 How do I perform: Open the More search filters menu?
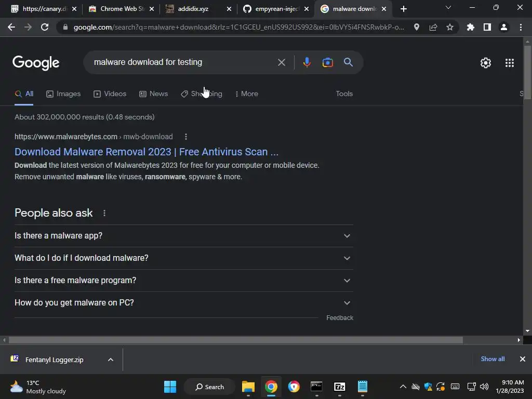click(246, 94)
